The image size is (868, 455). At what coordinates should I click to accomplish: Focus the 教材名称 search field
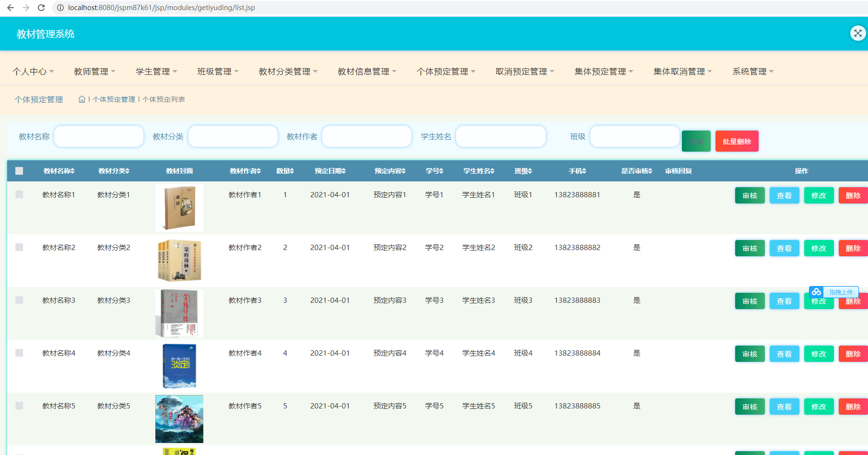coord(99,136)
